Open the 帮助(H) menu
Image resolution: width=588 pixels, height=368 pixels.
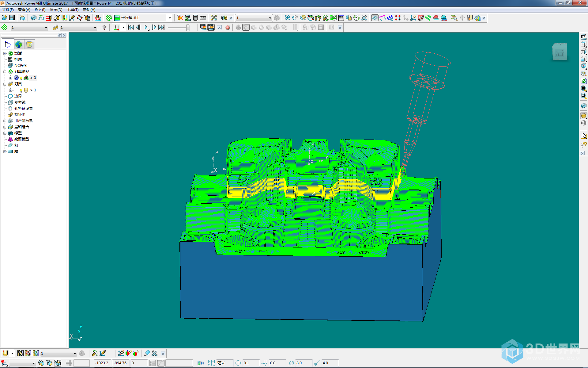(x=89, y=10)
